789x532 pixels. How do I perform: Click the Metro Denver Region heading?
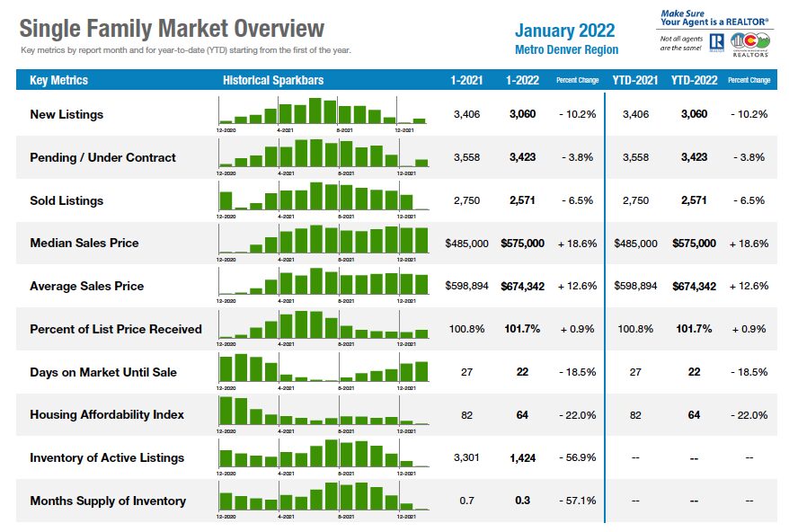[567, 49]
